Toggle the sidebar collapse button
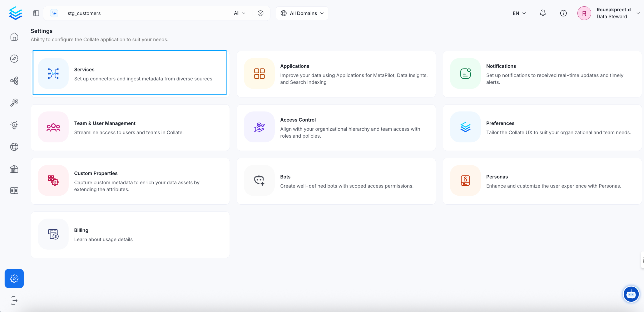644x312 pixels. [36, 13]
